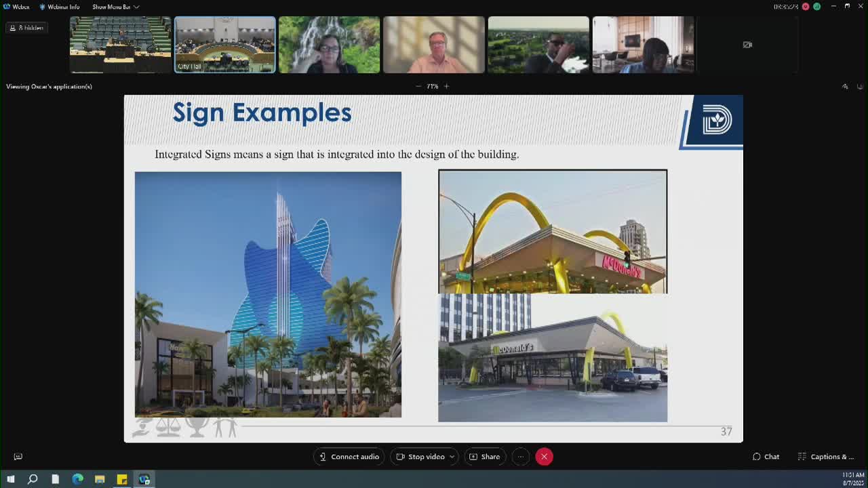Show the 8 hidden participants
Image resolution: width=868 pixels, height=488 pixels.
click(x=26, y=28)
